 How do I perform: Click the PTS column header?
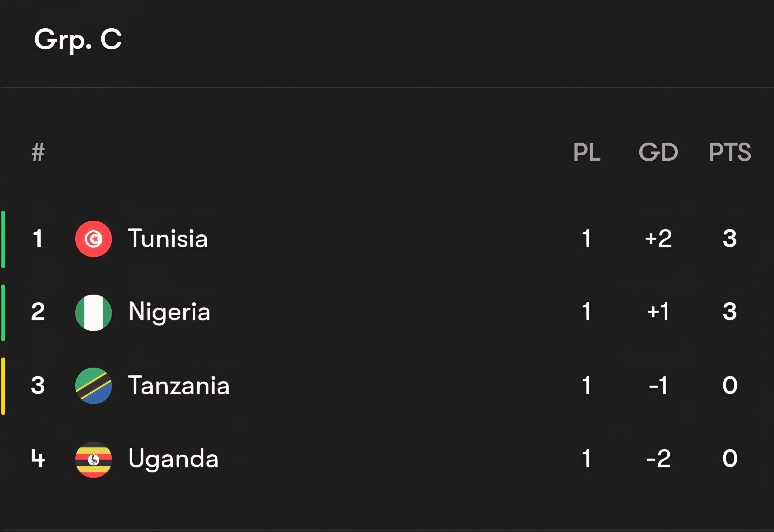tap(730, 152)
